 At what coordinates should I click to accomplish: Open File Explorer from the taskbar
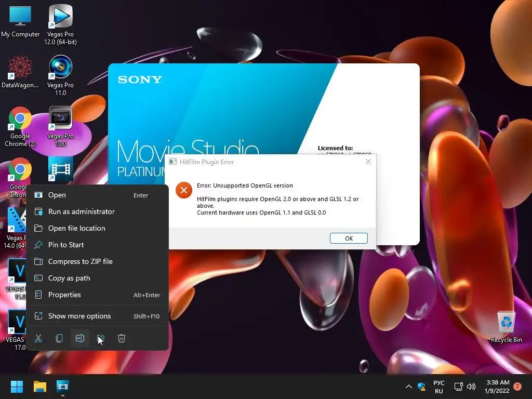39,387
